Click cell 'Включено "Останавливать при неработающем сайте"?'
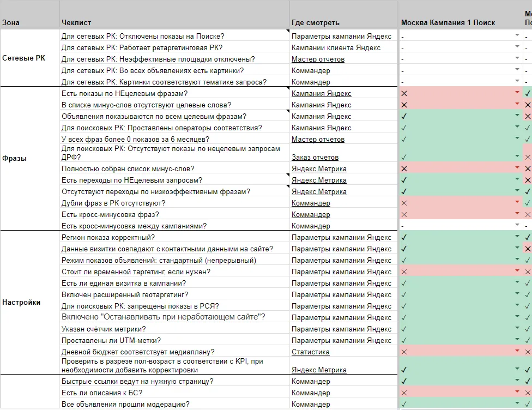Viewport: 532px width, 410px height. coord(174,317)
